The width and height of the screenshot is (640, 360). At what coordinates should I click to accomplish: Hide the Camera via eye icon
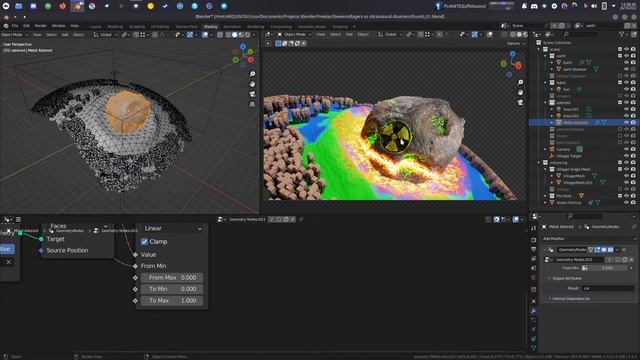click(626, 149)
